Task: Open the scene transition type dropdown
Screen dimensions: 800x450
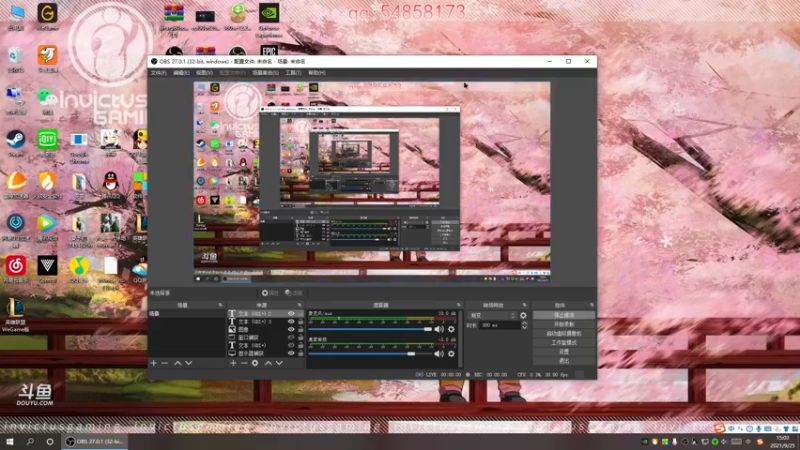Action: click(x=492, y=315)
